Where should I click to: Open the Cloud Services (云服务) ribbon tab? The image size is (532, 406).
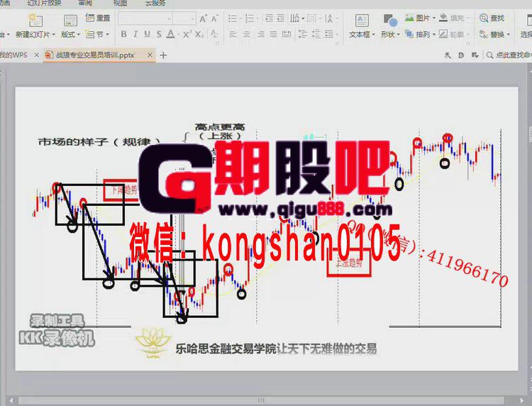(155, 3)
